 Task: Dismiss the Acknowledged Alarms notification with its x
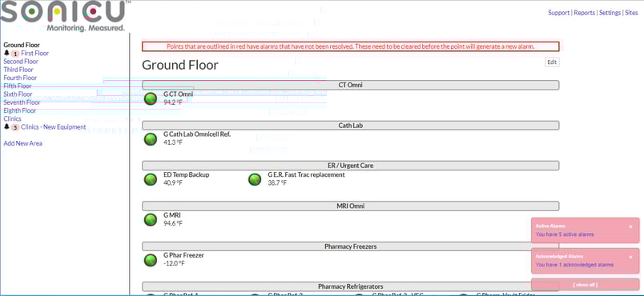pyautogui.click(x=631, y=257)
